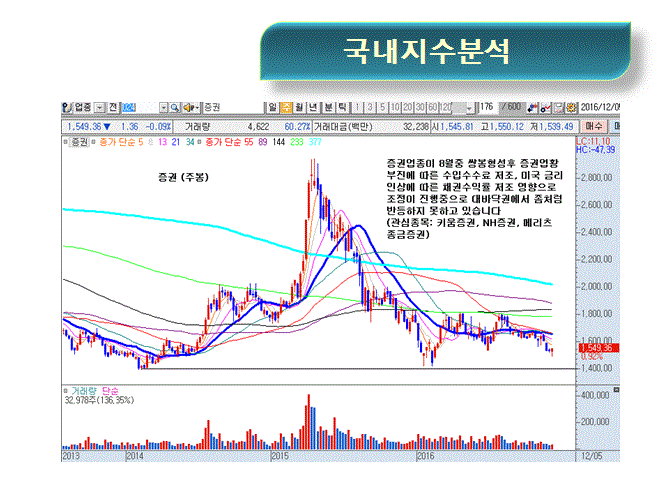Click the current price 1,549.36 in quote bar
668x498 pixels.
(x=84, y=127)
